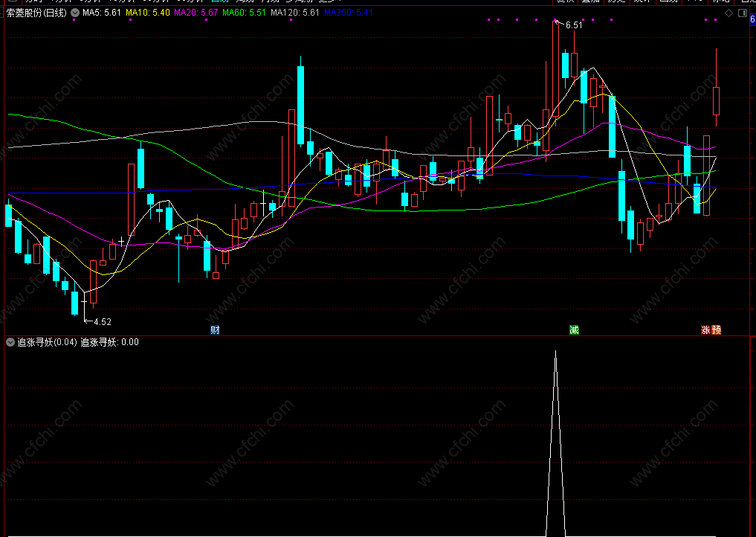Click the yellow MA10: 5.40 label
The height and width of the screenshot is (537, 756).
click(x=148, y=13)
